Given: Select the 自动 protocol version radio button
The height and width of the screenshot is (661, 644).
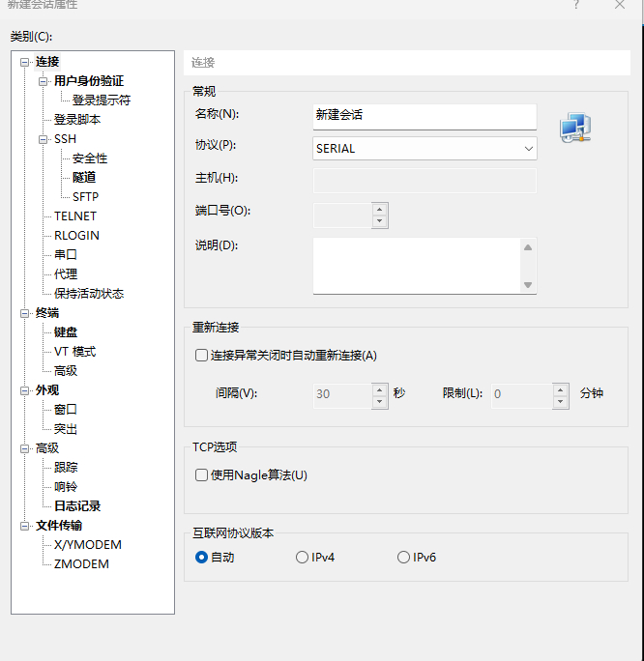Looking at the screenshot, I should [201, 557].
